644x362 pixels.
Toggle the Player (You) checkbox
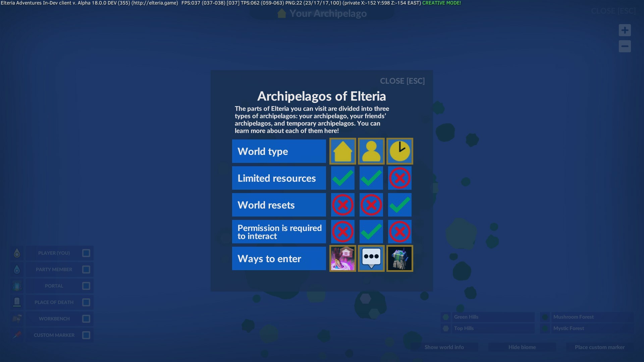pyautogui.click(x=86, y=253)
